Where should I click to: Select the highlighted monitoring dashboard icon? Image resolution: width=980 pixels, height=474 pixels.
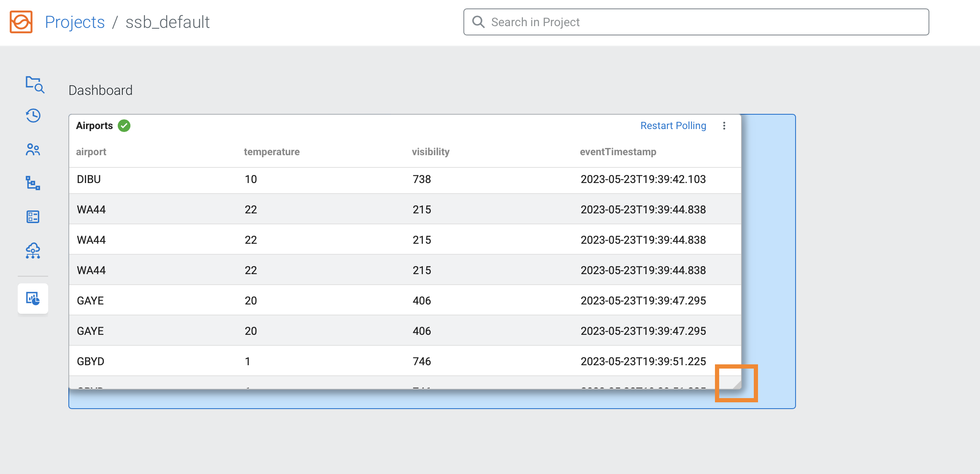[33, 299]
